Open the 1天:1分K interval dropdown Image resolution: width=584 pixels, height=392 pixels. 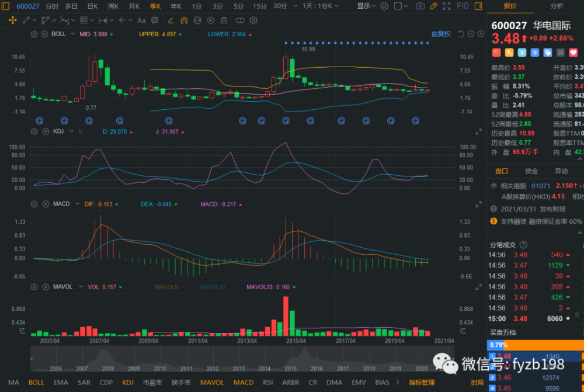(x=320, y=6)
